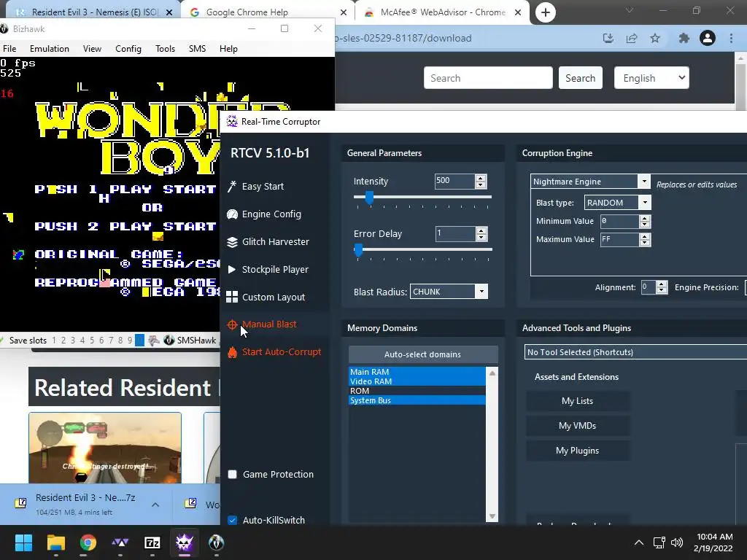Open Easy Start wand icon in RTCV

click(x=232, y=186)
